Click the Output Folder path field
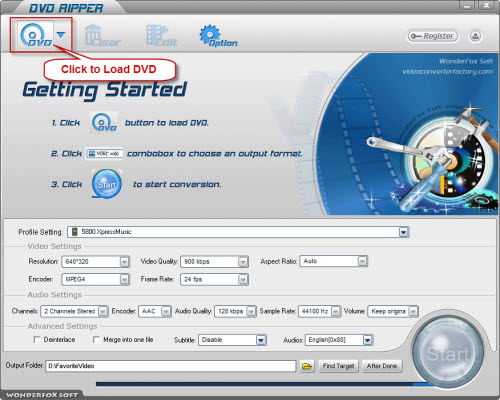 [x=171, y=366]
